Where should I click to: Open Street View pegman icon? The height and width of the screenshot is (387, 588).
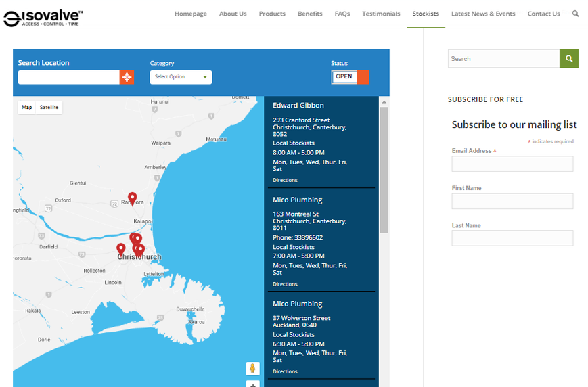click(x=253, y=368)
